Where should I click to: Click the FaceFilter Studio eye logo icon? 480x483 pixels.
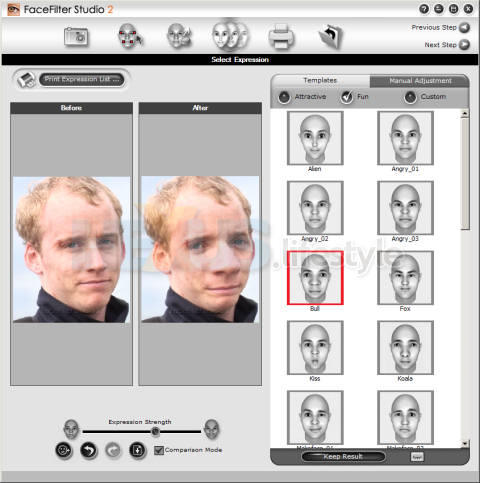pos(13,9)
